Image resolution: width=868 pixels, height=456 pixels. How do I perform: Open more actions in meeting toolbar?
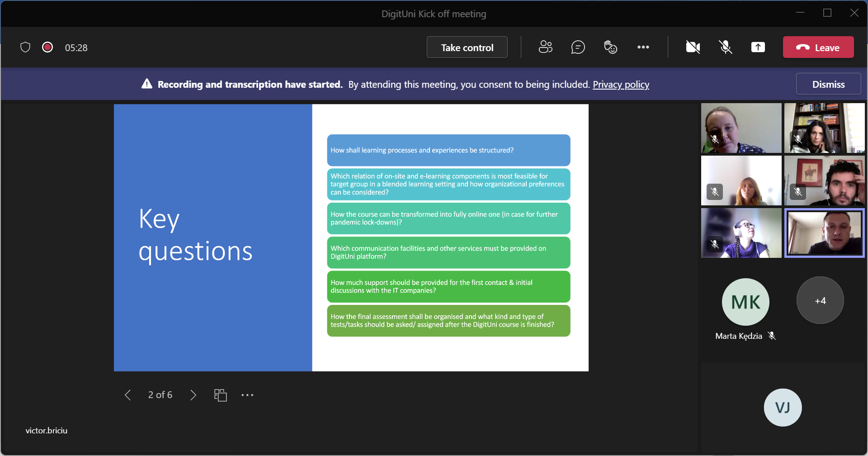[643, 47]
